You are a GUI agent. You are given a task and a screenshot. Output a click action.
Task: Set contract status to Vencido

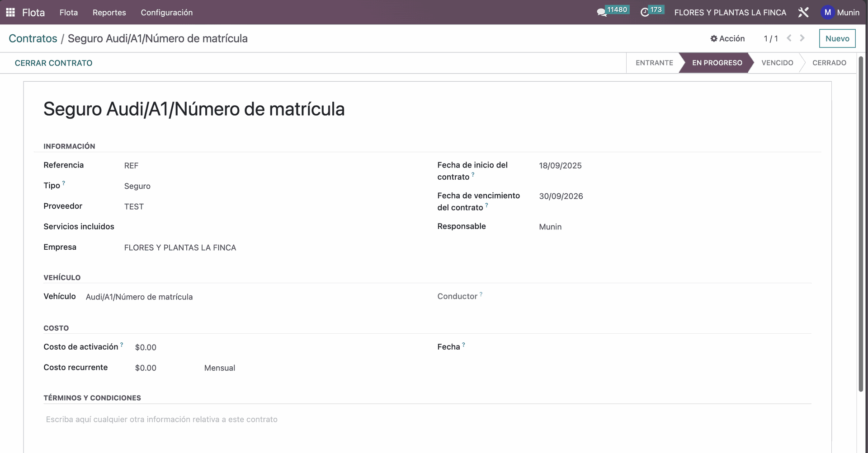coord(777,63)
